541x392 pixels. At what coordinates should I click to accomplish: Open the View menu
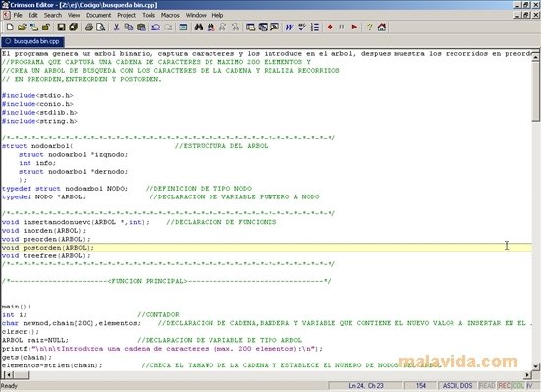point(74,15)
